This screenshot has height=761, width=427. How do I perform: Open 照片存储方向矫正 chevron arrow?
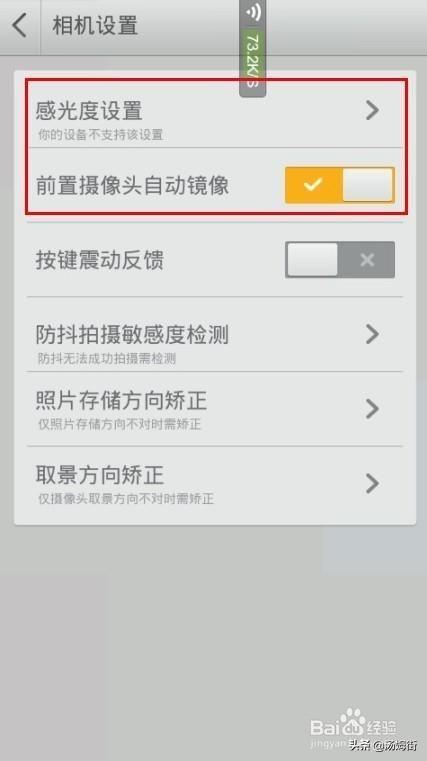pyautogui.click(x=372, y=409)
